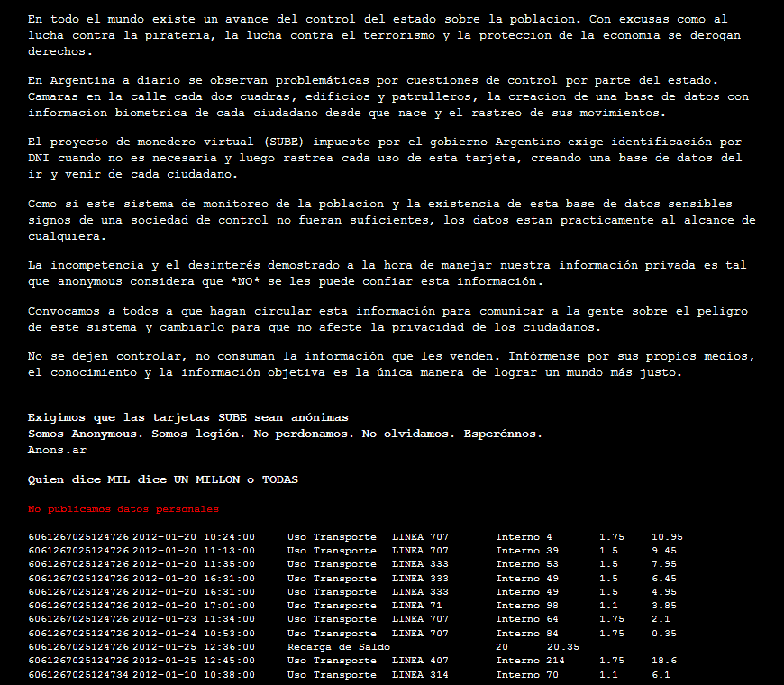Screen dimensions: 784x685
Task: Select card number 6061267025124734
Action: 78,675
